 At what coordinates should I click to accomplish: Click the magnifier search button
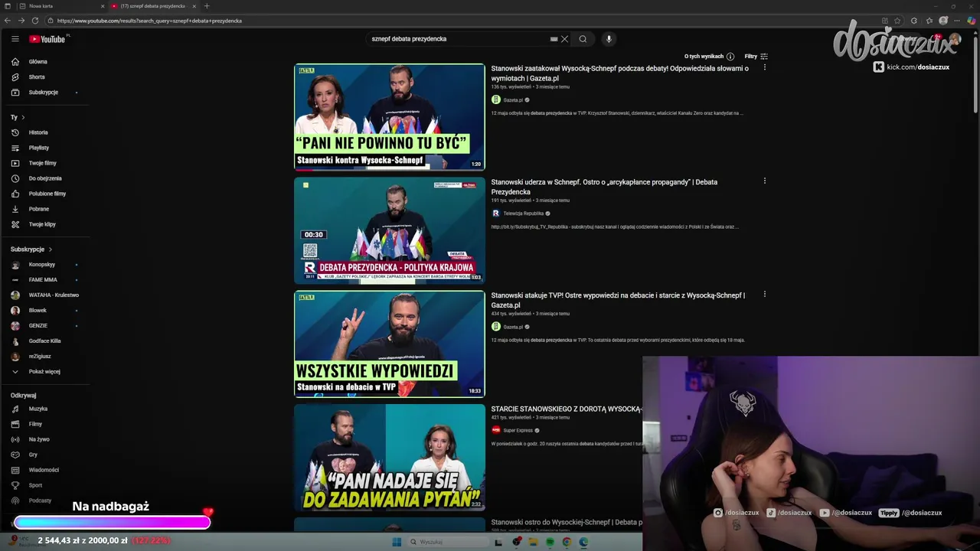pyautogui.click(x=583, y=39)
